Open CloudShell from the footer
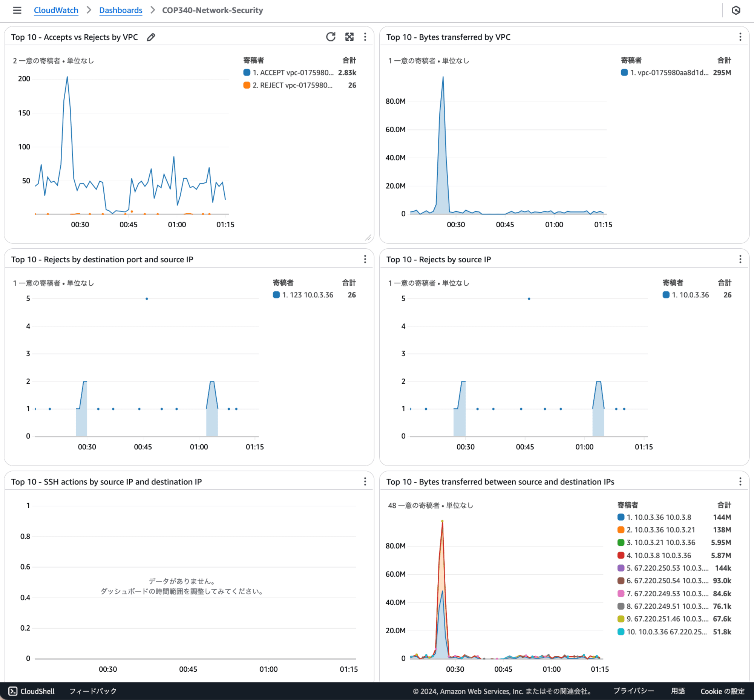The width and height of the screenshot is (754, 700). 32,691
